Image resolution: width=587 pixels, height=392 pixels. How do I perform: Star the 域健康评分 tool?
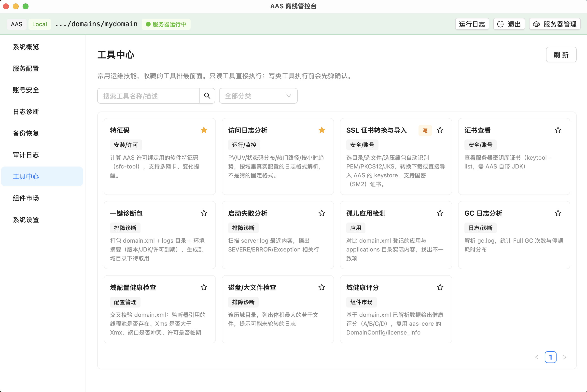[x=440, y=288]
